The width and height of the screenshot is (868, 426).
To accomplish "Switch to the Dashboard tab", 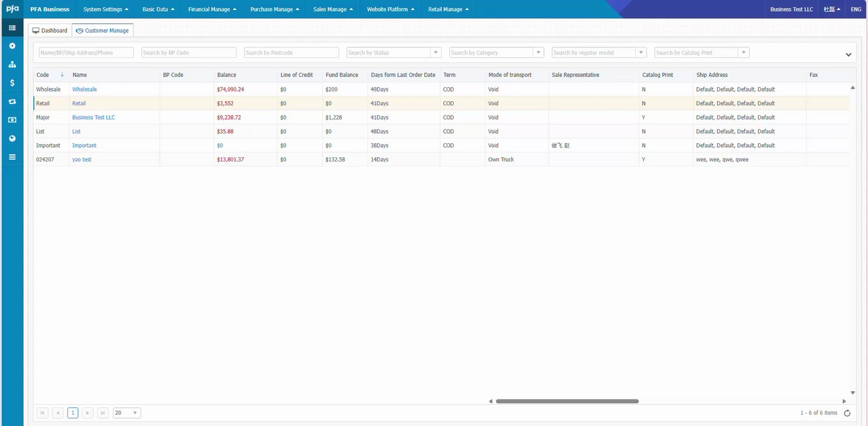I will point(50,30).
